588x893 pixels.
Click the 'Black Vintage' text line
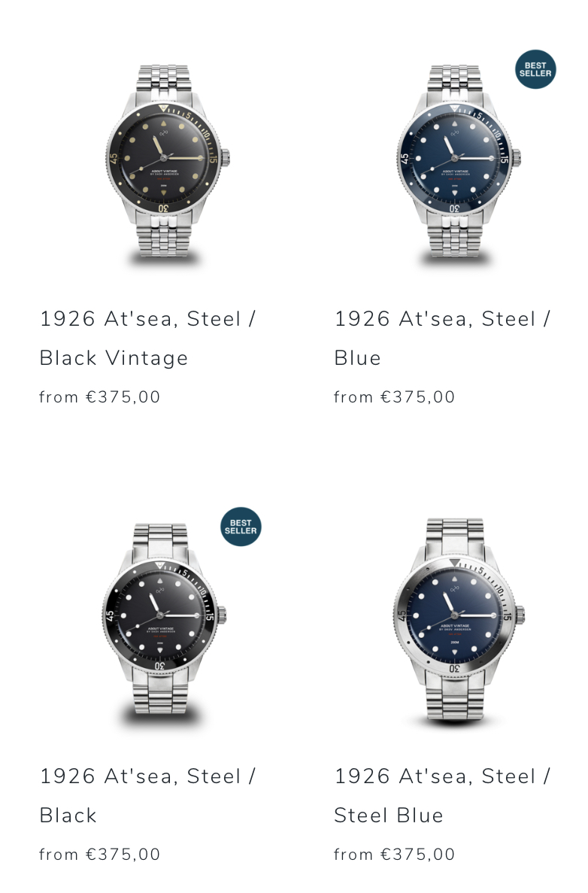pyautogui.click(x=114, y=358)
